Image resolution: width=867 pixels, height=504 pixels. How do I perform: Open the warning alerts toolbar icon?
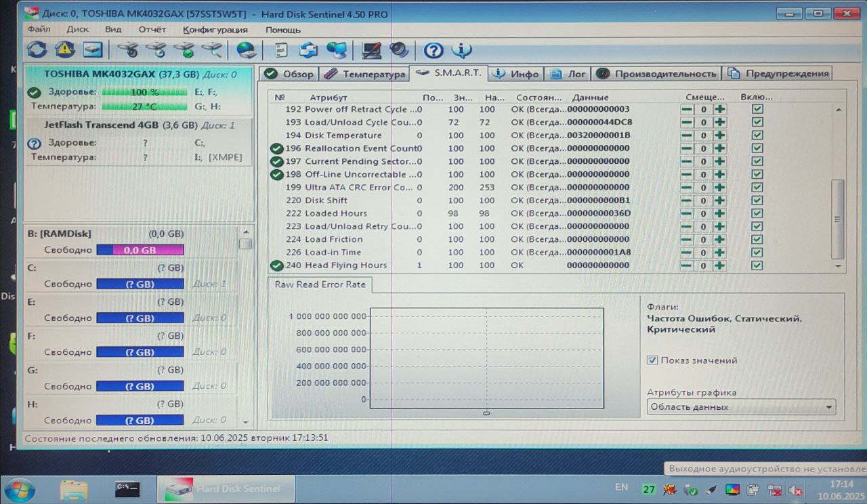[x=65, y=49]
